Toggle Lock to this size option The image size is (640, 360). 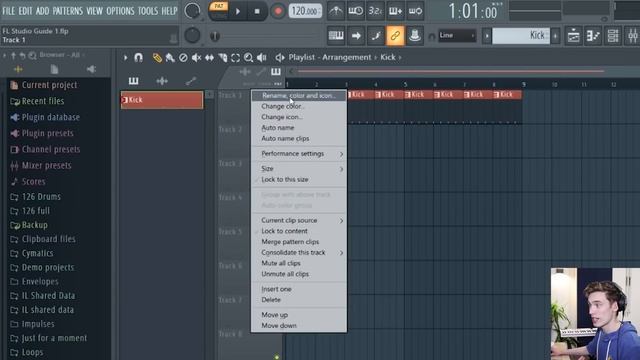point(299,180)
